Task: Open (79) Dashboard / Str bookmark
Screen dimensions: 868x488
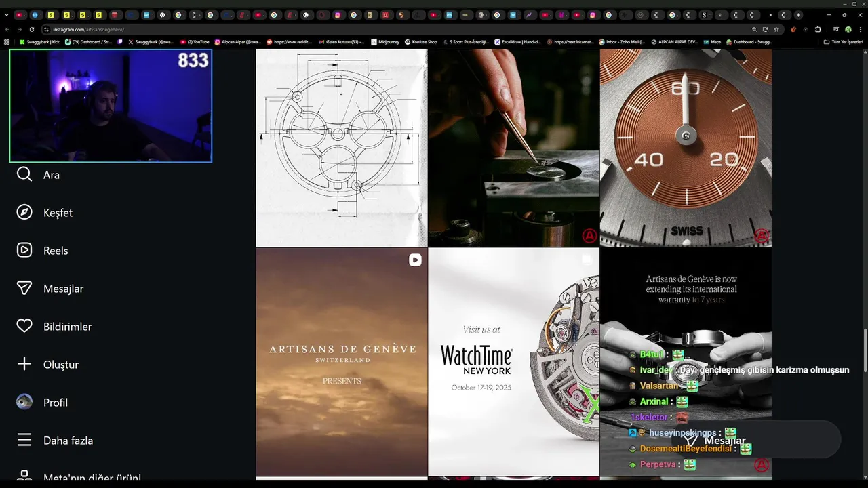Action: click(88, 42)
